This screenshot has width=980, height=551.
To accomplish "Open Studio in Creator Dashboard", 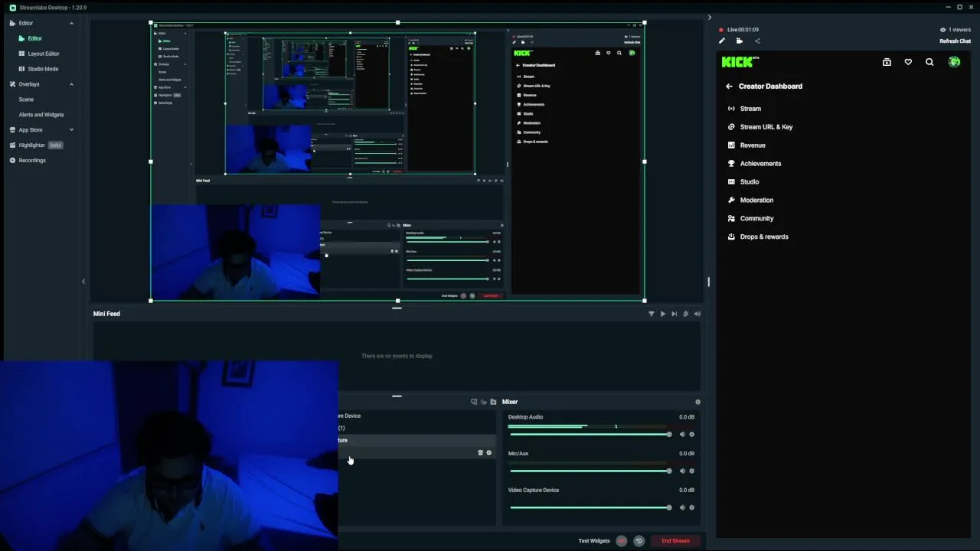I will click(743, 182).
